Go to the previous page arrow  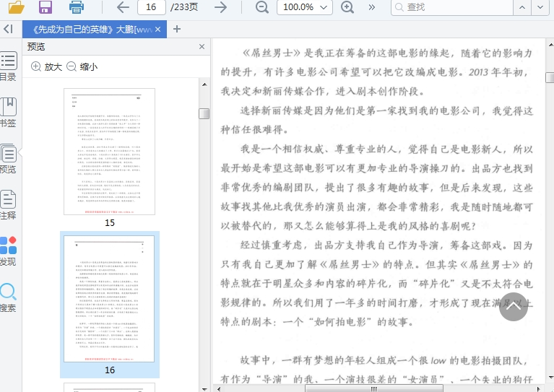tap(123, 7)
